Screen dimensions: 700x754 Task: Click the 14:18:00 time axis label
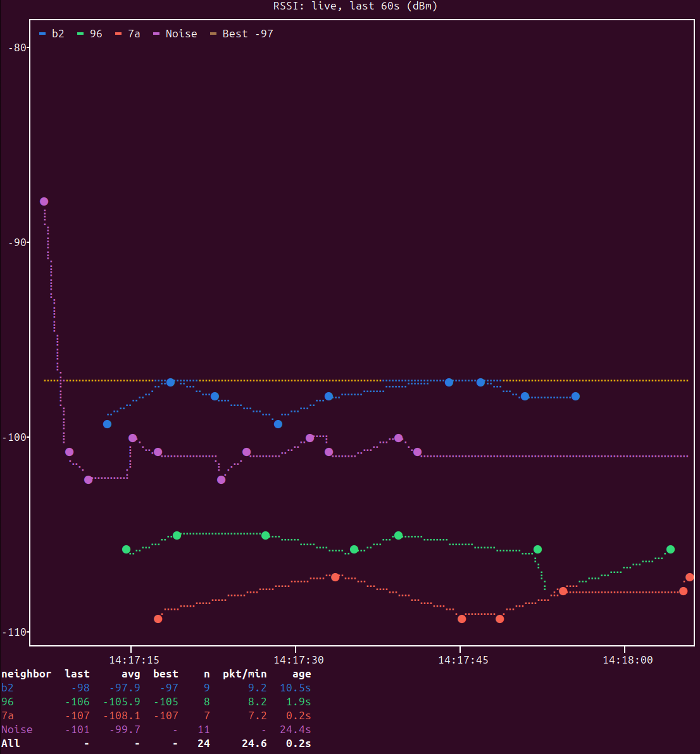pos(628,660)
